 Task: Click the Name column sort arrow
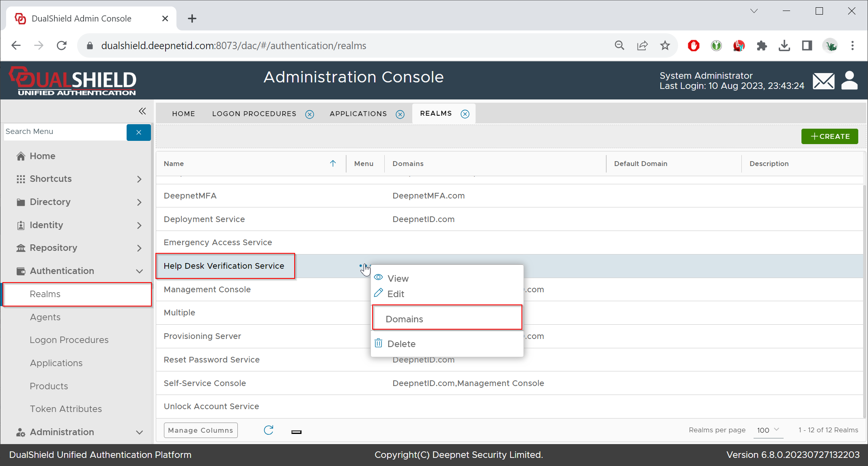coord(333,164)
